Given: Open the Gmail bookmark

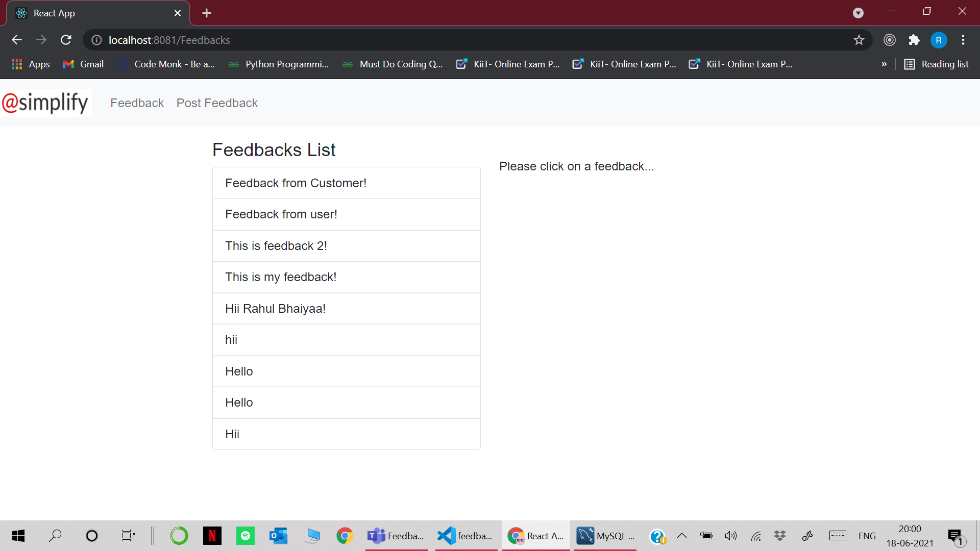Looking at the screenshot, I should click(82, 64).
